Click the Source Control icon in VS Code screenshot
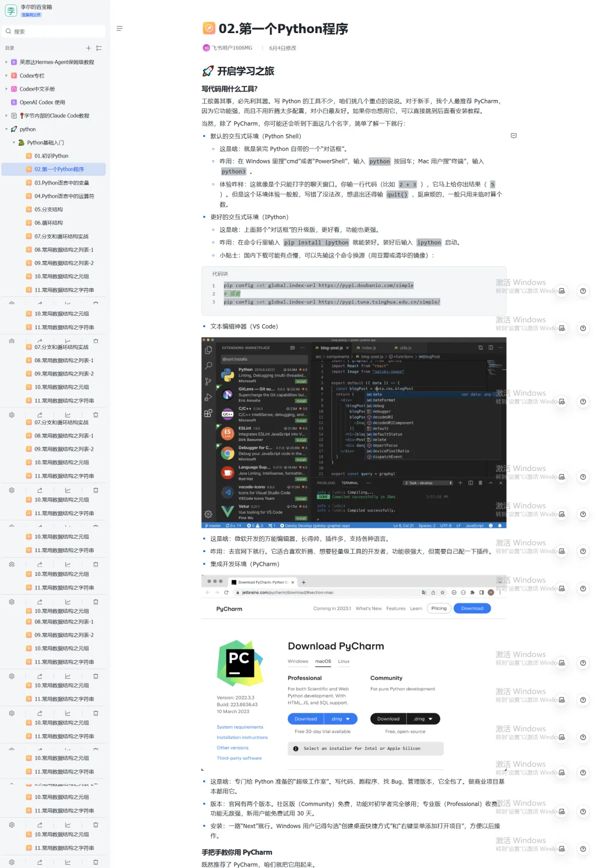This screenshot has height=868, width=596. (x=208, y=381)
